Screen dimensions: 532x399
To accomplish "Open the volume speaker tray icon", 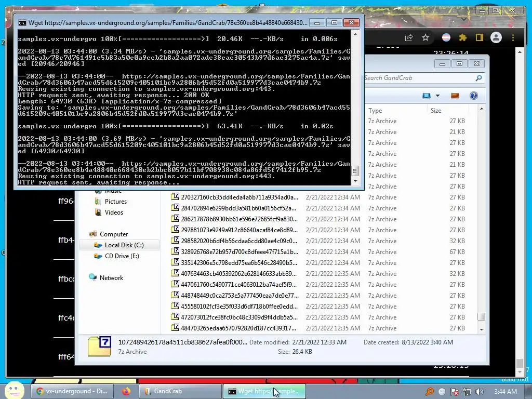I will pos(479,392).
